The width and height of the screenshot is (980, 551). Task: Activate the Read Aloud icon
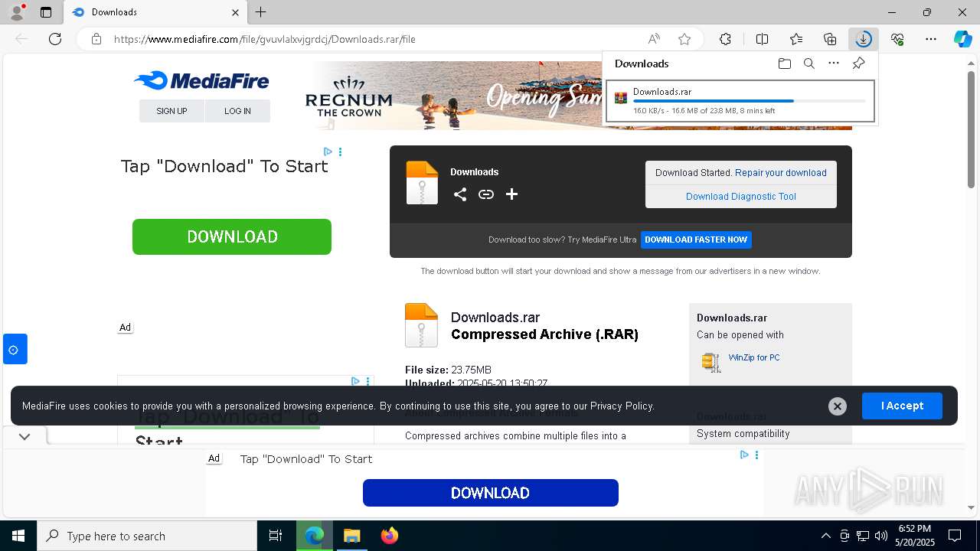tap(654, 39)
